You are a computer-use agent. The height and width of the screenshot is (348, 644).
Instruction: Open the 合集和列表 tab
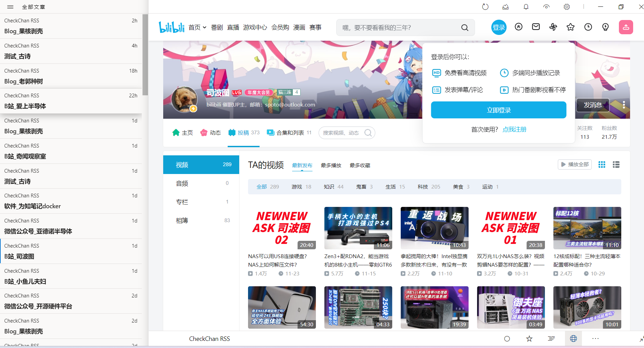click(x=289, y=133)
